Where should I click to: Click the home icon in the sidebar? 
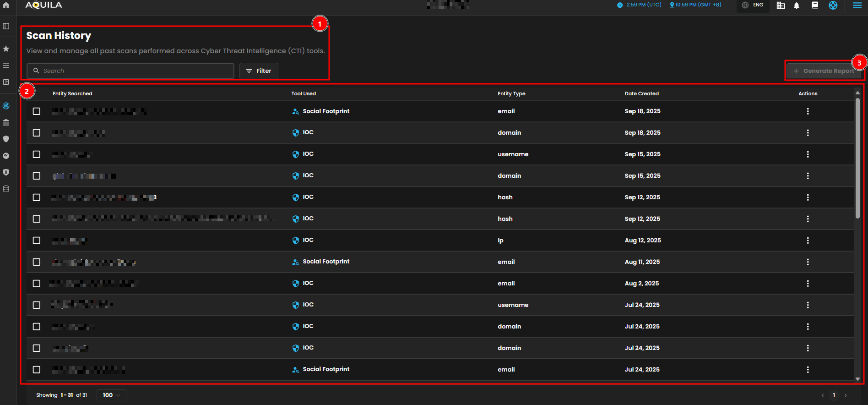click(x=6, y=5)
